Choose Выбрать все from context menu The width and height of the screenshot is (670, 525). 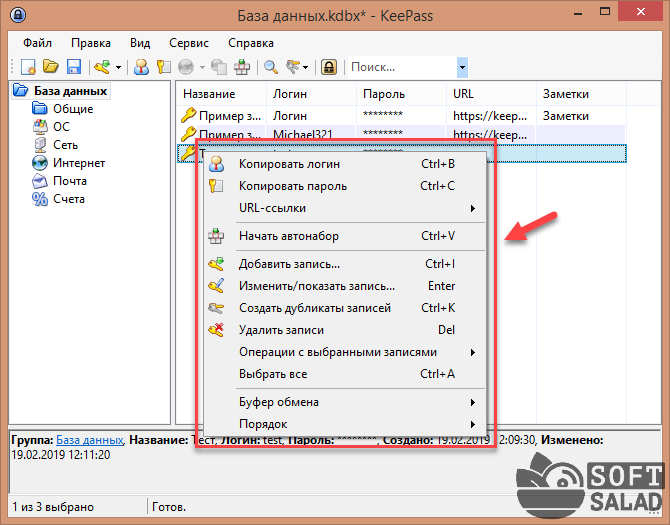pyautogui.click(x=344, y=374)
